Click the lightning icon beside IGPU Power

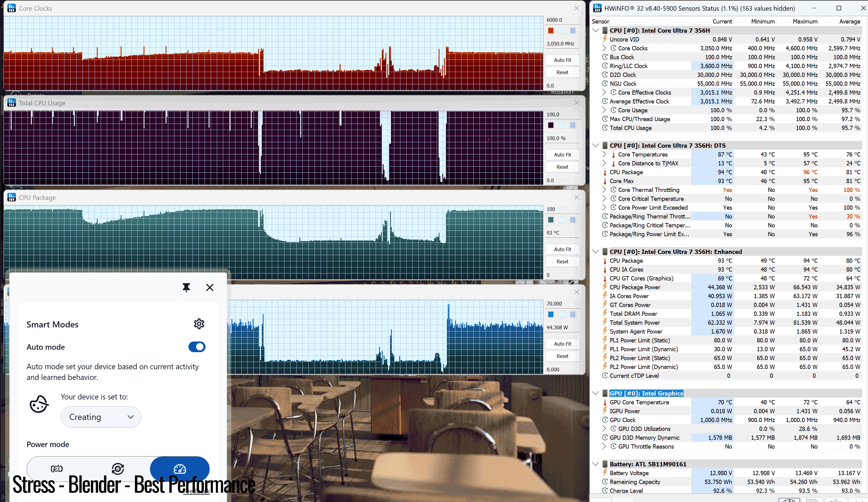[x=605, y=411]
